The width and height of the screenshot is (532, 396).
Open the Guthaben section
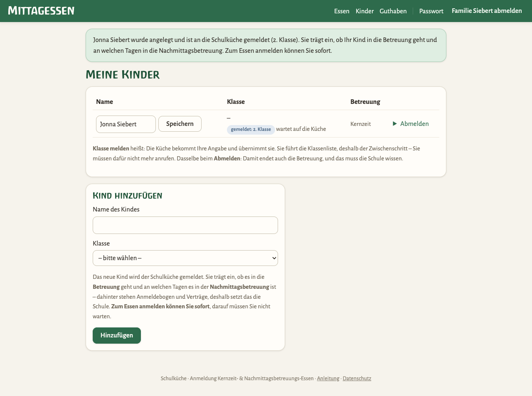coord(393,11)
